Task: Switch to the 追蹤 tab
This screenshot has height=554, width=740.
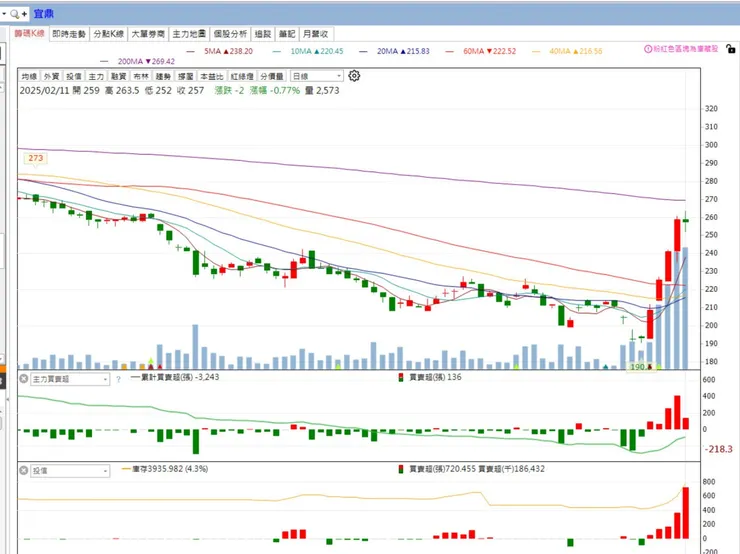Action: pos(263,34)
